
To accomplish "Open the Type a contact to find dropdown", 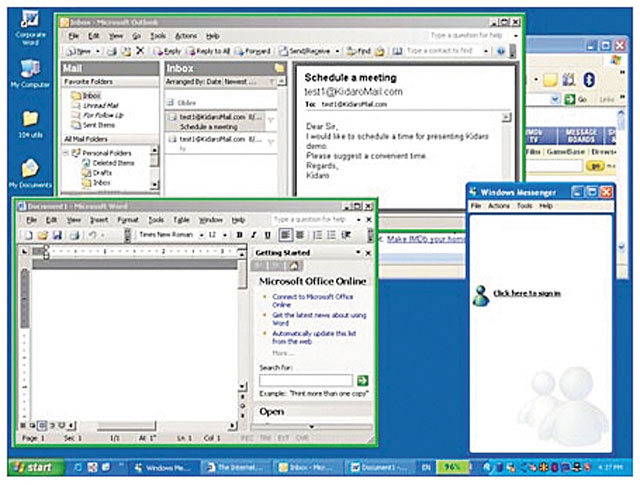I will click(x=485, y=51).
